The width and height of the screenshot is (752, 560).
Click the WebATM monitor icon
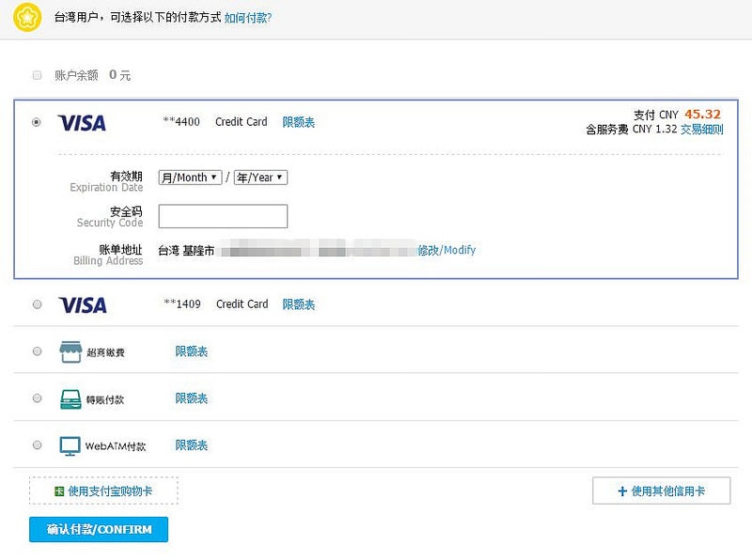70,445
